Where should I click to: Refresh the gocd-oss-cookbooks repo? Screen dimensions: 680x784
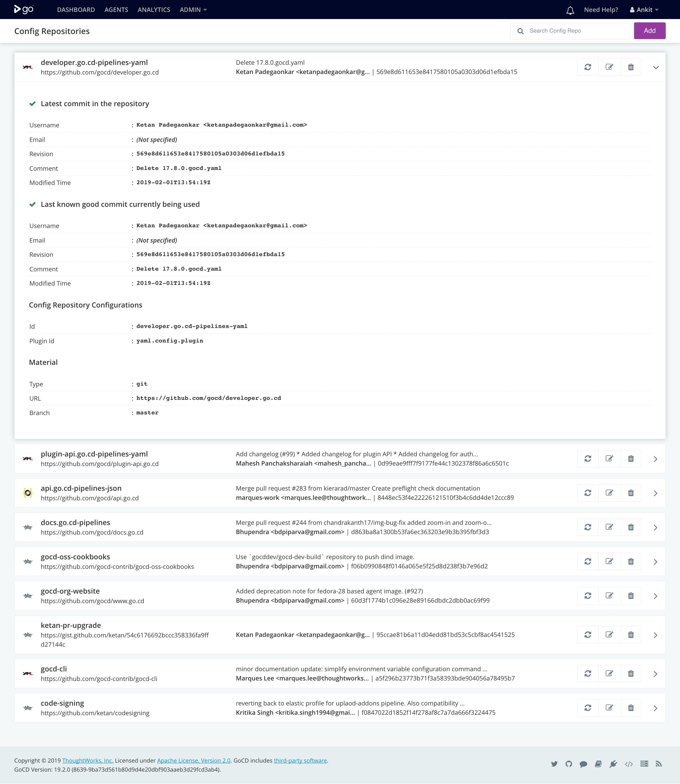coord(588,561)
